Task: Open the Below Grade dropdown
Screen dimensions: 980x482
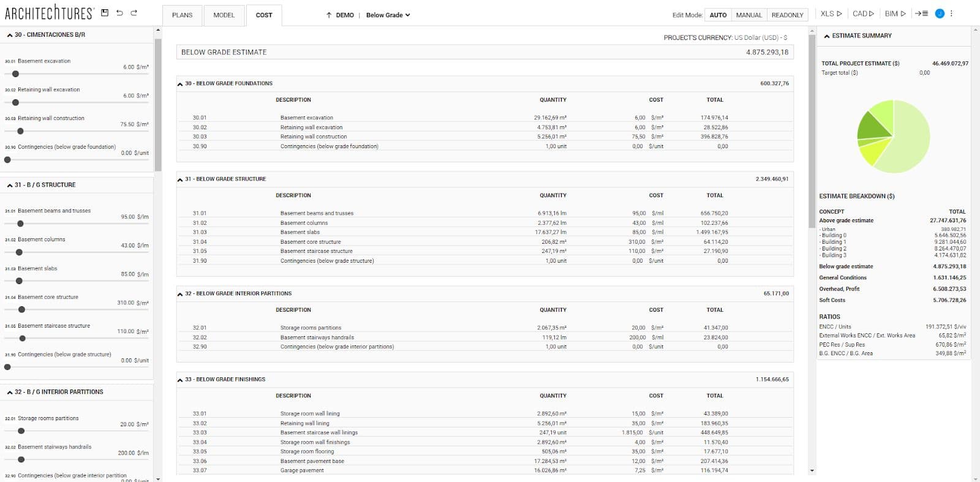Action: (388, 15)
